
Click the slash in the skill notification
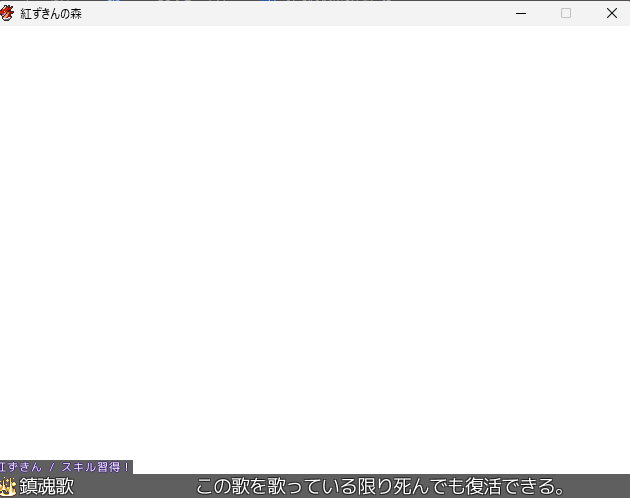click(x=51, y=467)
